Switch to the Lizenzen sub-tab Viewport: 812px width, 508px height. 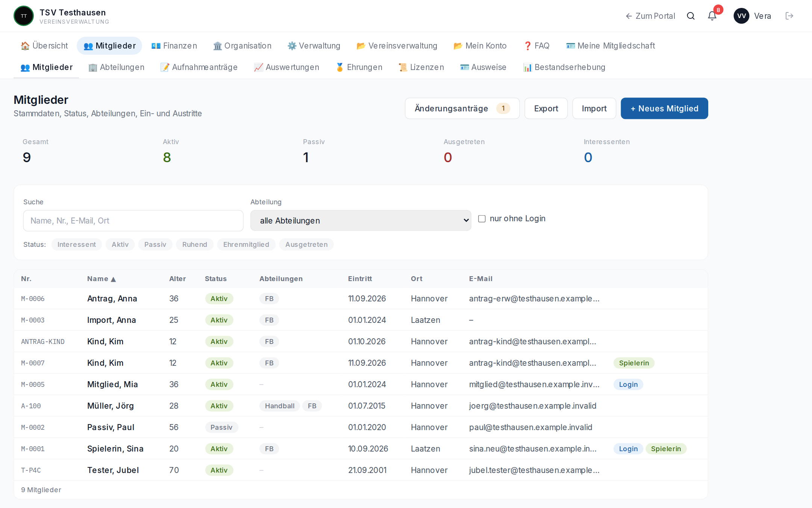[x=421, y=67]
